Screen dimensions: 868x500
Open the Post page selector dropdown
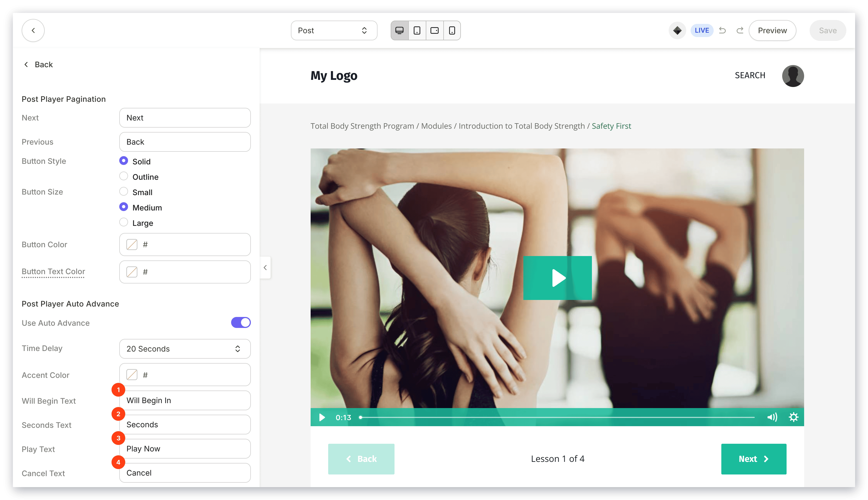coord(334,30)
